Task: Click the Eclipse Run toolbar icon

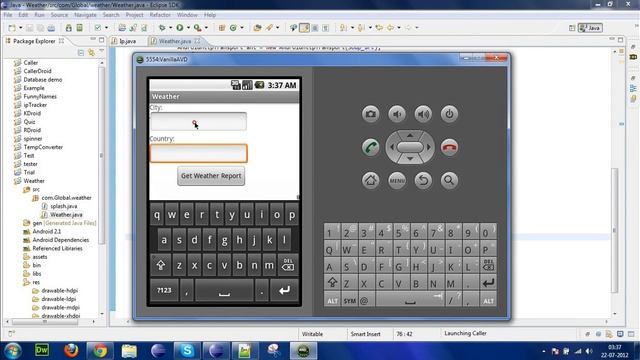Action: [180, 28]
